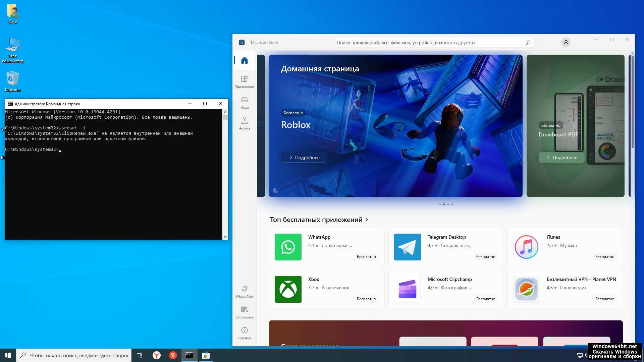
Task: Open Приложения section in Store sidebar
Action: (244, 81)
